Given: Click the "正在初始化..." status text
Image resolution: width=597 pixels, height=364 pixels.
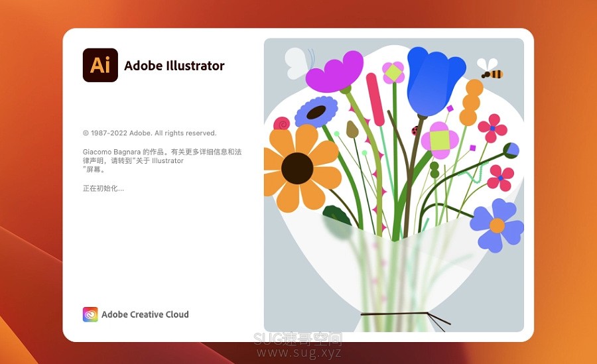Looking at the screenshot, I should coord(103,188).
